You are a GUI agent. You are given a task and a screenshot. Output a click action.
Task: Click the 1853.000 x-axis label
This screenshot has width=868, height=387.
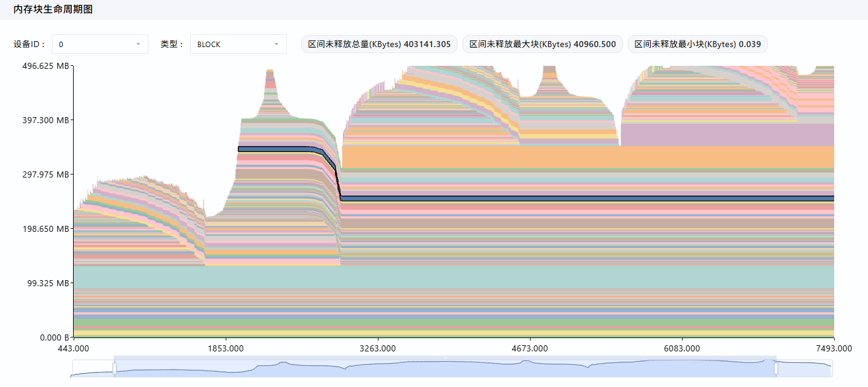[226, 348]
